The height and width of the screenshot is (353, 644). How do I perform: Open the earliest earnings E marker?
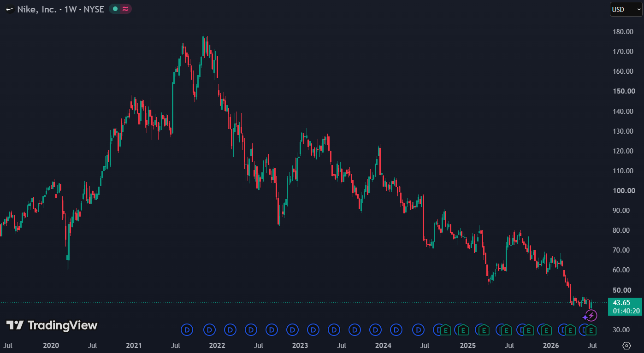click(x=445, y=329)
